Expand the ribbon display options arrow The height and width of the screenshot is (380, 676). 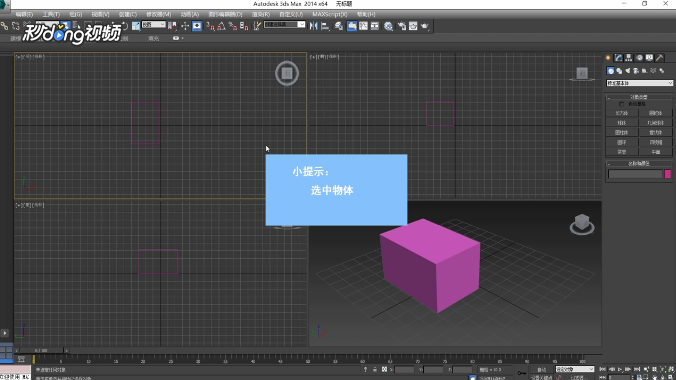pyautogui.click(x=183, y=38)
